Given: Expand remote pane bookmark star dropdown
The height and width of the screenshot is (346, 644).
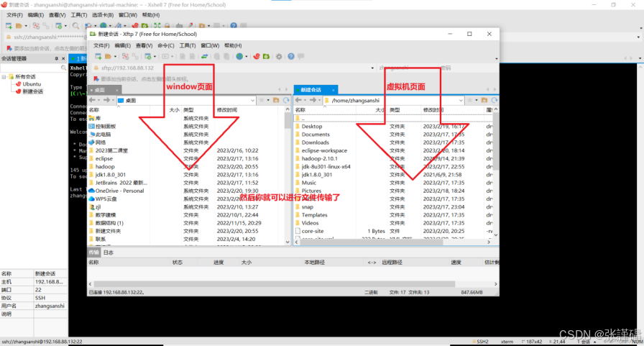Looking at the screenshot, I should tap(477, 100).
